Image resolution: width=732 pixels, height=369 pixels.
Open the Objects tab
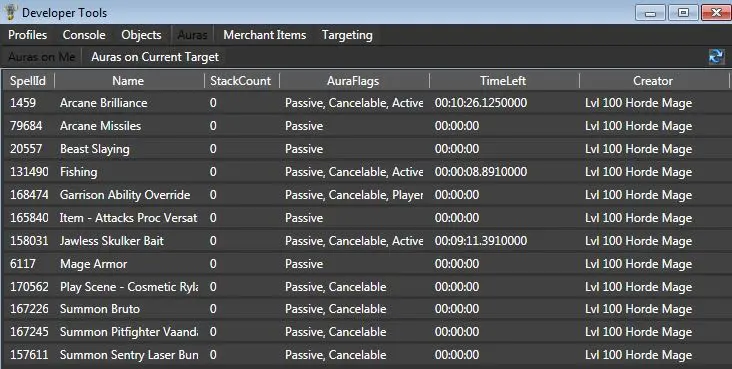click(141, 35)
